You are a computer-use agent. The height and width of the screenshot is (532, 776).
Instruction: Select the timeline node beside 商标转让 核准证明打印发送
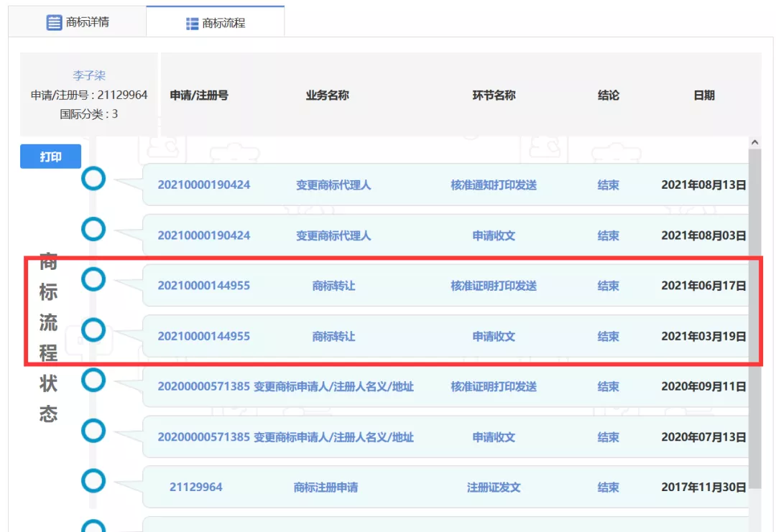93,280
